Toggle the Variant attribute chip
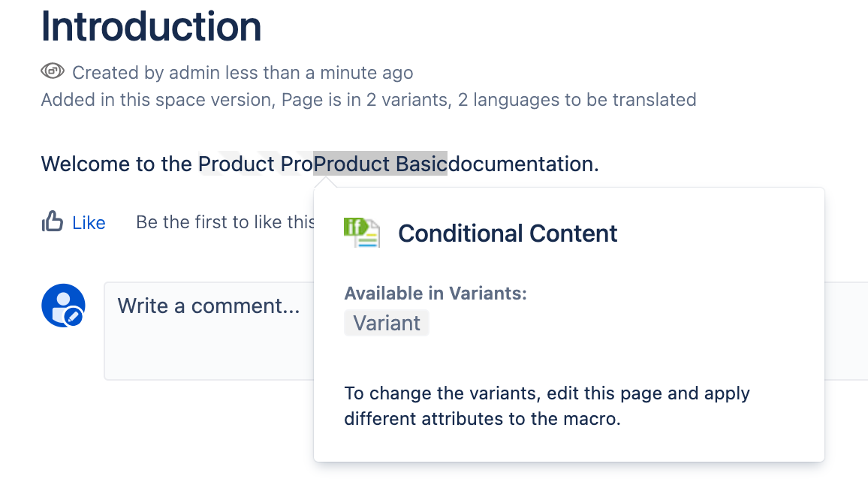Viewport: 868px width, 494px height. coord(386,323)
